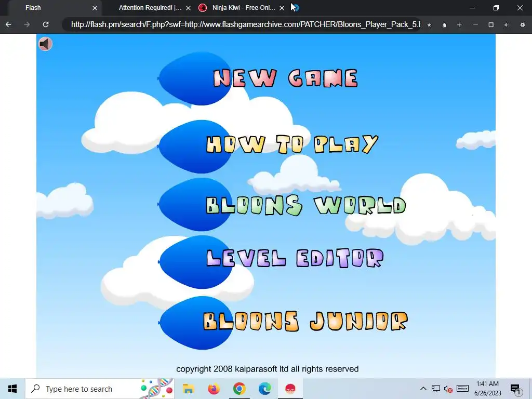Open system volume tray icon
Viewport: 532px width, 399px height.
pyautogui.click(x=448, y=389)
